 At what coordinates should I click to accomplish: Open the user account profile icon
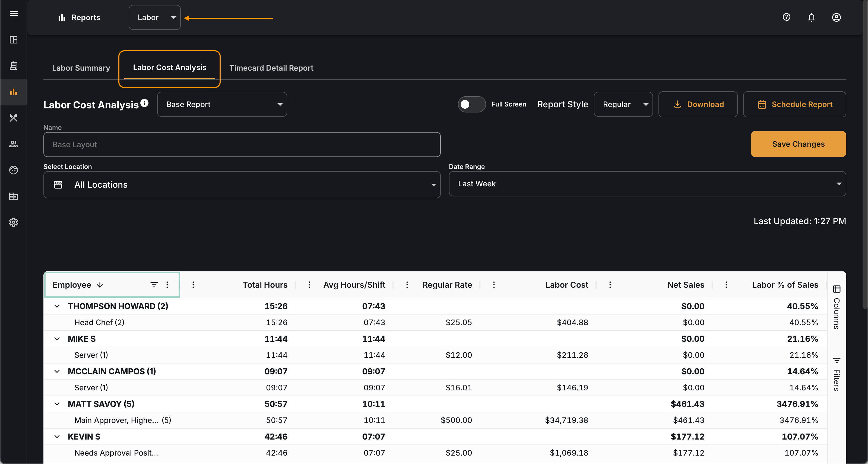[x=836, y=17]
